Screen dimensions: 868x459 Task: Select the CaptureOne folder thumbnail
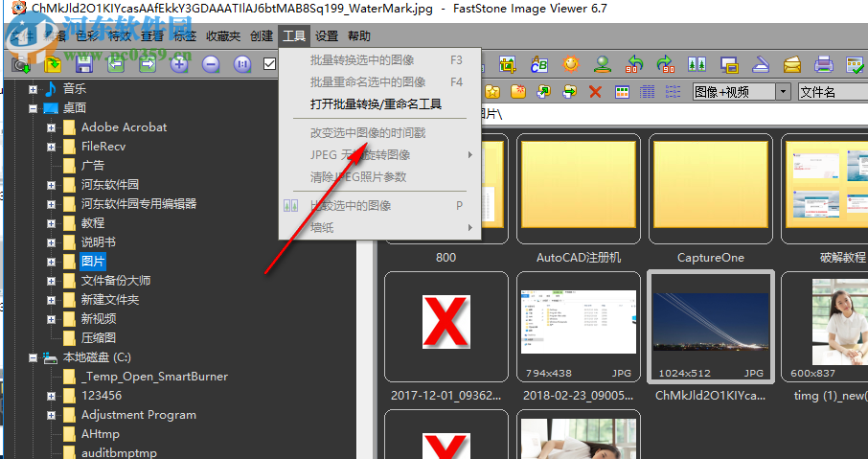point(710,189)
